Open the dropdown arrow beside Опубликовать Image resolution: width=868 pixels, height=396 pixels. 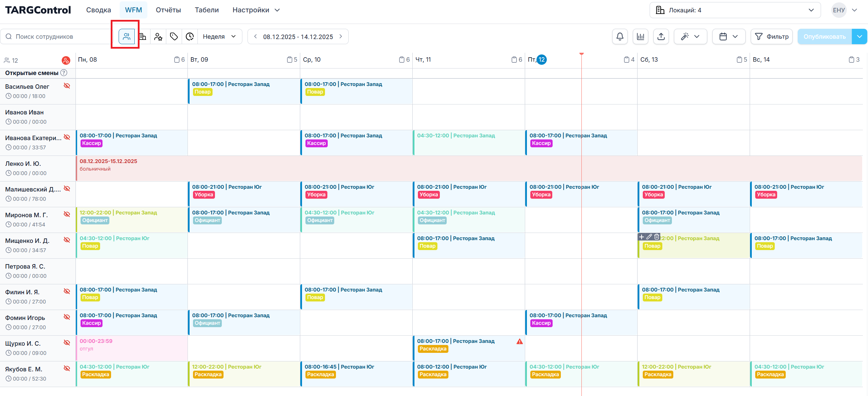(x=859, y=37)
